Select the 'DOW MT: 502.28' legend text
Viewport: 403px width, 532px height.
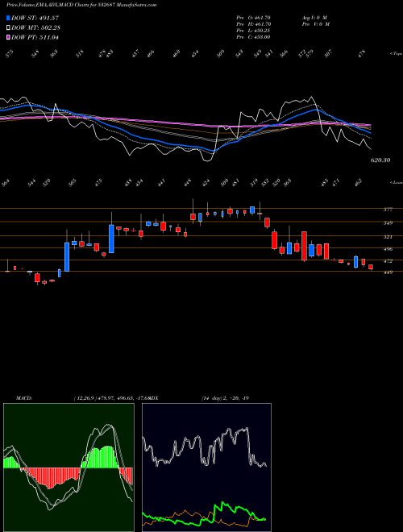coord(36,28)
